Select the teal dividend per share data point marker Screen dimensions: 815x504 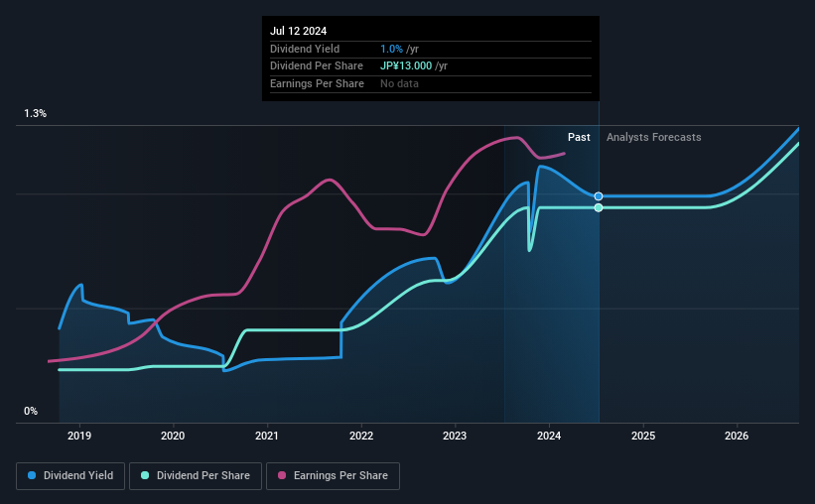(x=599, y=207)
